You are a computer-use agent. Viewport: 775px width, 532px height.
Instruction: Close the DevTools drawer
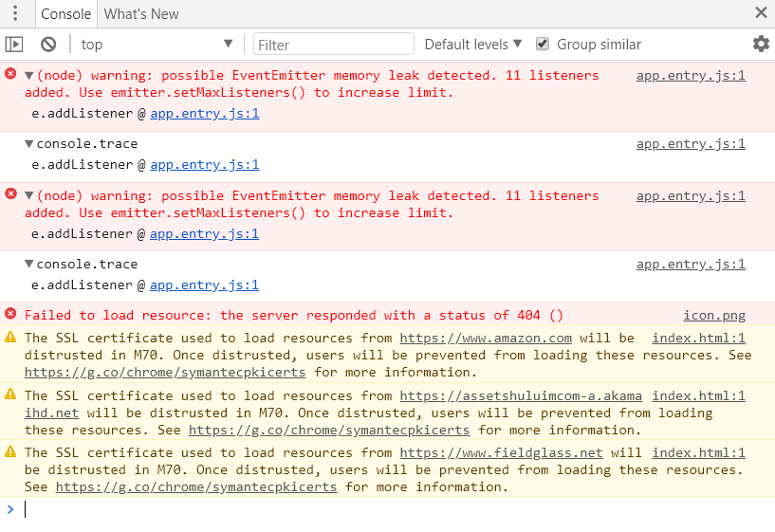761,12
